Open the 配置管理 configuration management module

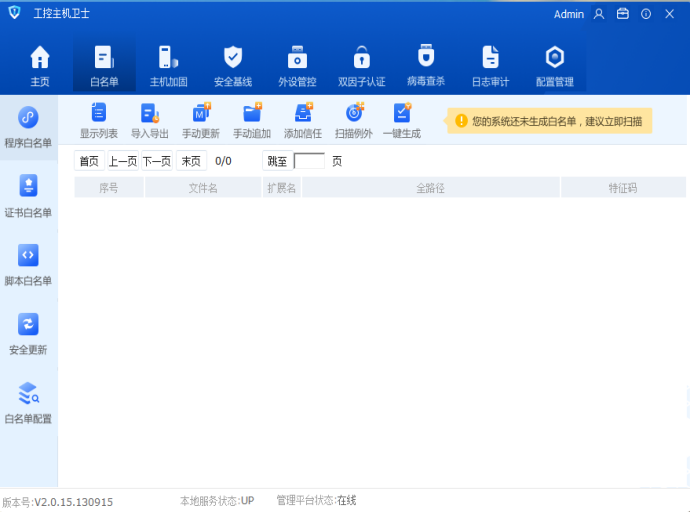554,65
